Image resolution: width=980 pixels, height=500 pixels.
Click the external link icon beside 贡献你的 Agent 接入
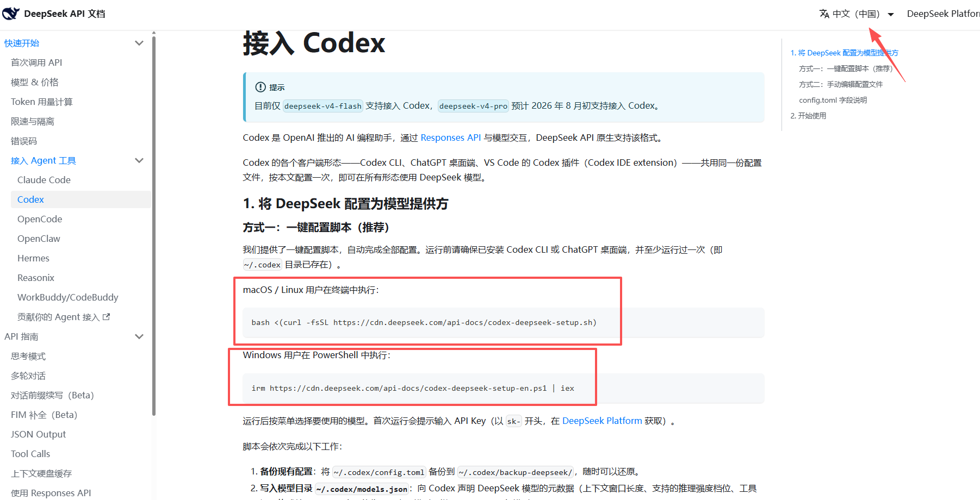tap(107, 317)
